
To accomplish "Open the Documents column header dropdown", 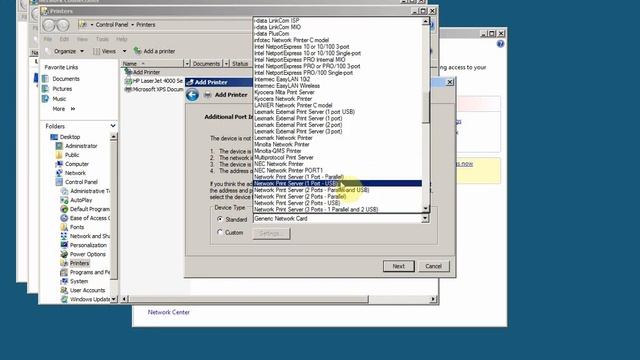I will [x=226, y=64].
